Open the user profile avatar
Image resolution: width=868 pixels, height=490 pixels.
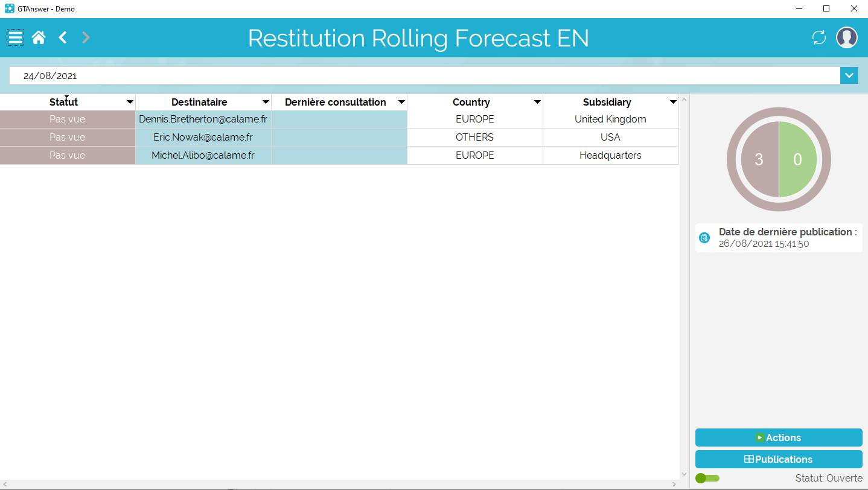click(847, 37)
